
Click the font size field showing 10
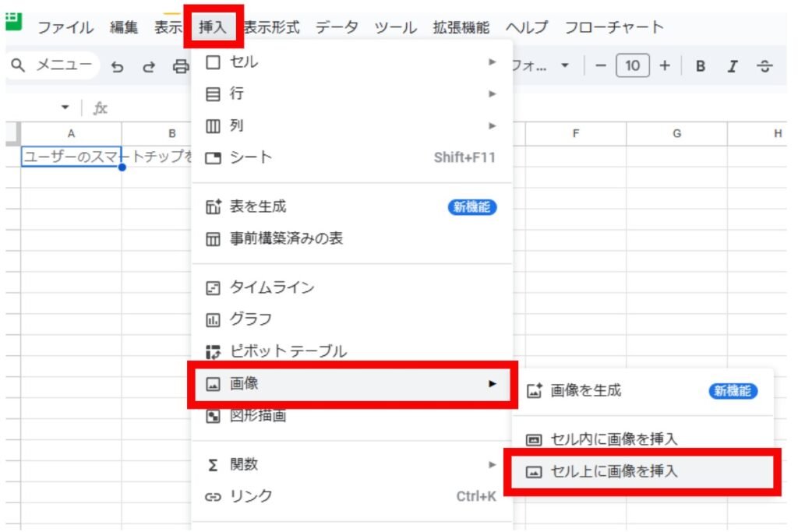coord(632,67)
